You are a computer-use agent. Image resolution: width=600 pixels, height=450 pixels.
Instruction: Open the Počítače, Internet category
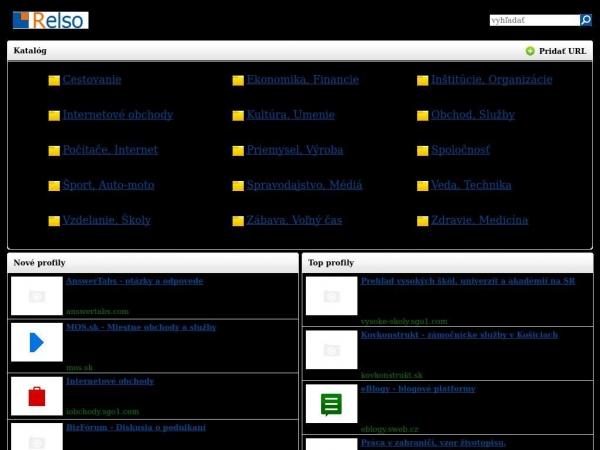pyautogui.click(x=110, y=150)
